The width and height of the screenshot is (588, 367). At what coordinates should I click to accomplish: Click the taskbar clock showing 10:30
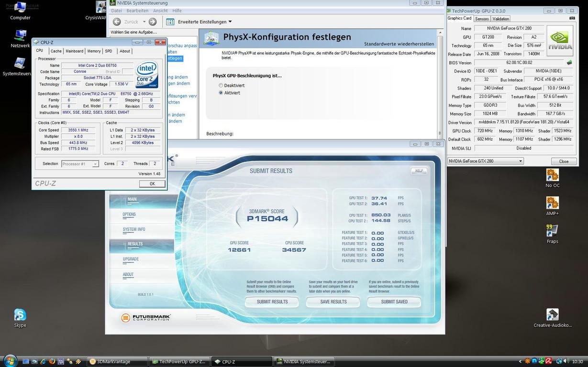(x=577, y=362)
